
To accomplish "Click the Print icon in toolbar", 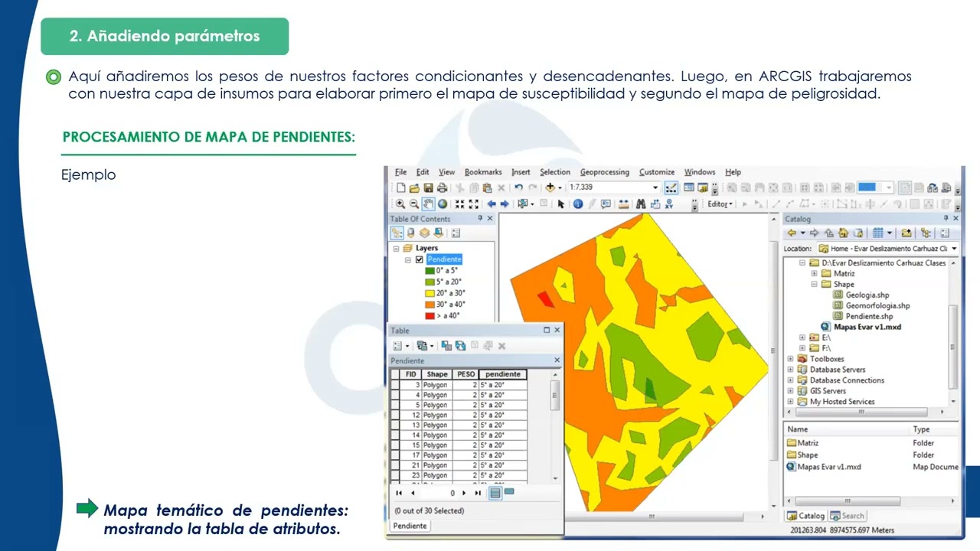I will [442, 187].
